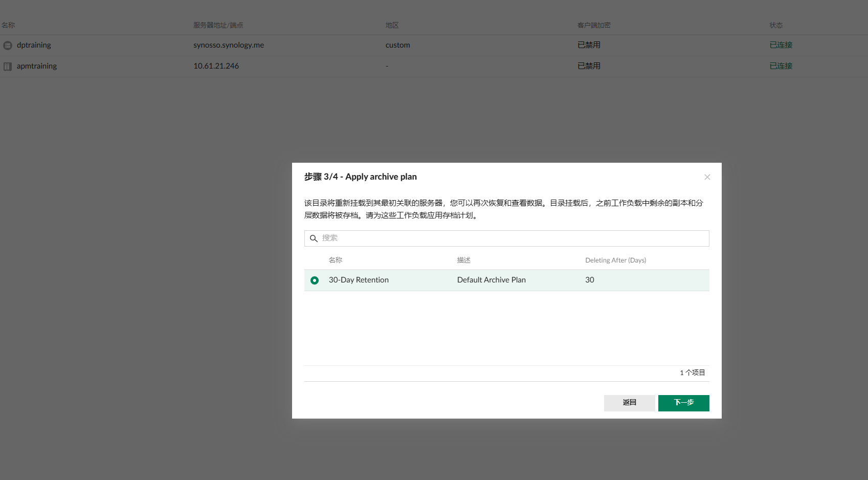Viewport: 868px width, 480px height.
Task: Click the synosso.synology.me server address
Action: click(229, 45)
